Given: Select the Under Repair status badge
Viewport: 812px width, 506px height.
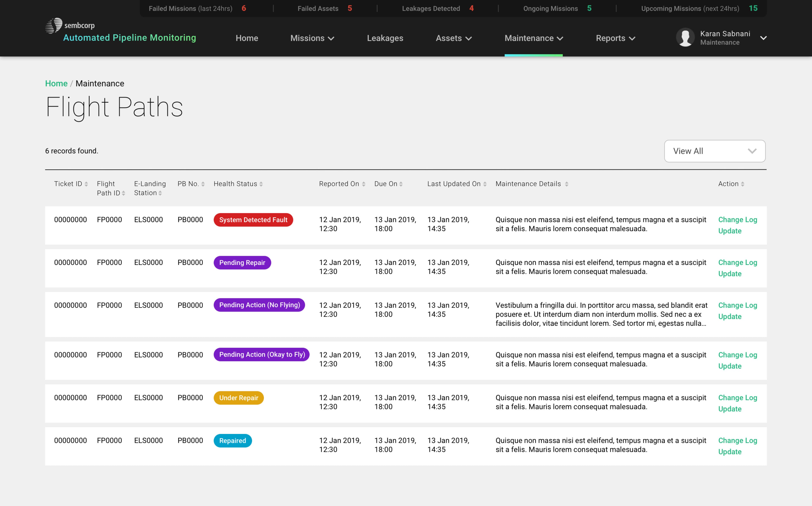Looking at the screenshot, I should [x=238, y=398].
